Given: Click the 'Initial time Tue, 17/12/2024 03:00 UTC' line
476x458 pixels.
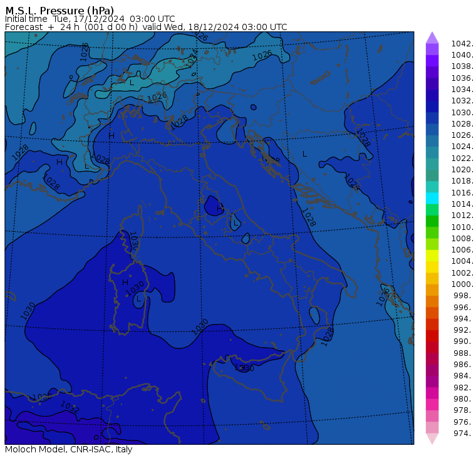Looking at the screenshot, I should pos(90,19).
